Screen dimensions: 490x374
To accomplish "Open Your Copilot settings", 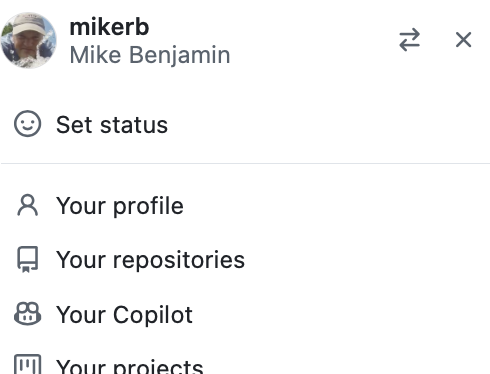I will (x=245, y=314).
